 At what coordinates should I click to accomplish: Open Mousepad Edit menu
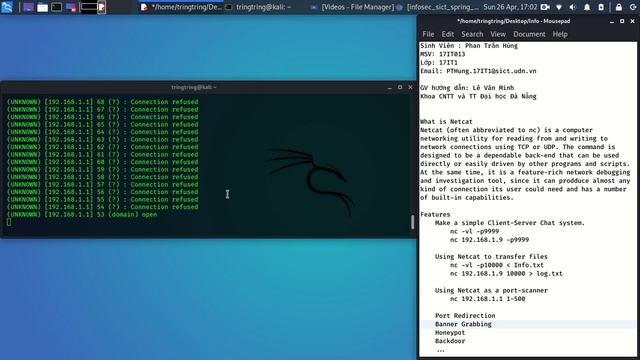click(x=447, y=34)
